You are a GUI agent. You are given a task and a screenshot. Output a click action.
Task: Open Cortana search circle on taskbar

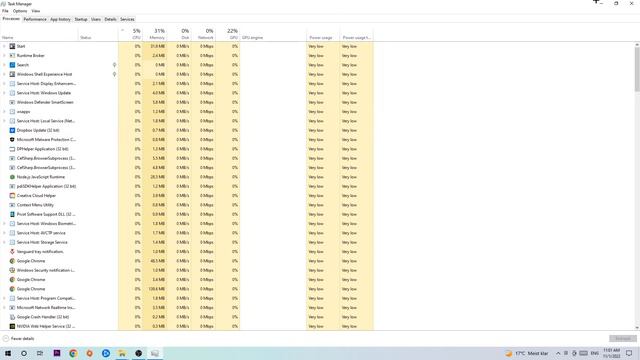(24, 353)
